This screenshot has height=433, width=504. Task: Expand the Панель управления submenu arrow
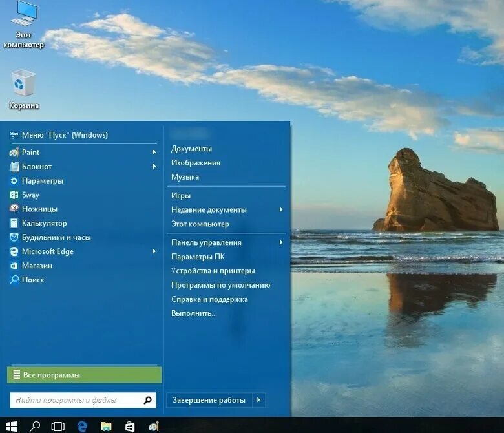click(x=281, y=242)
